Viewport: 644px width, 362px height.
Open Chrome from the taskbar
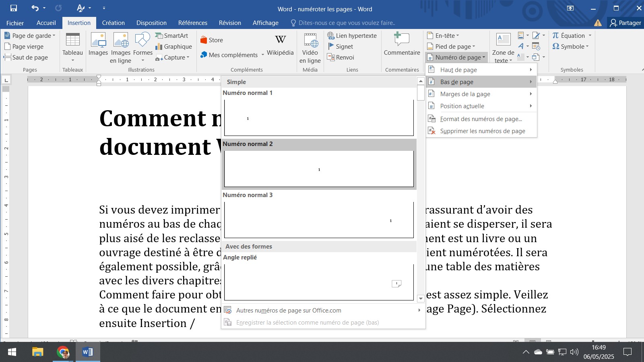tap(63, 352)
